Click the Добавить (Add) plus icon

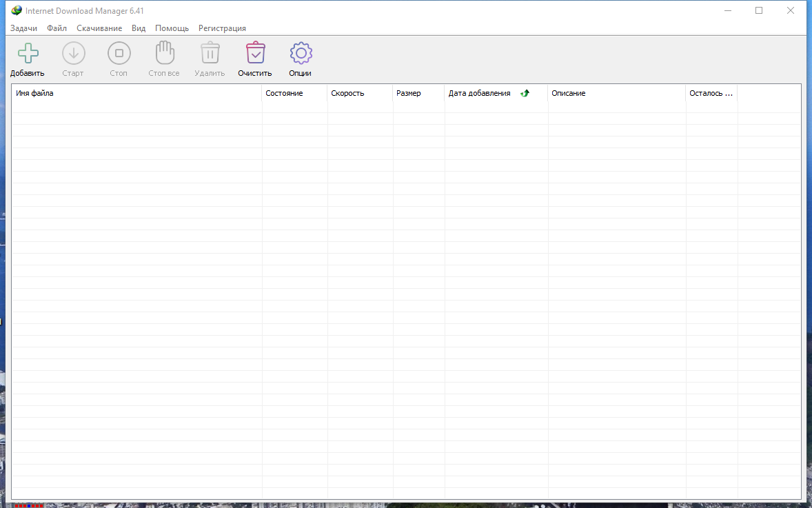click(x=28, y=53)
